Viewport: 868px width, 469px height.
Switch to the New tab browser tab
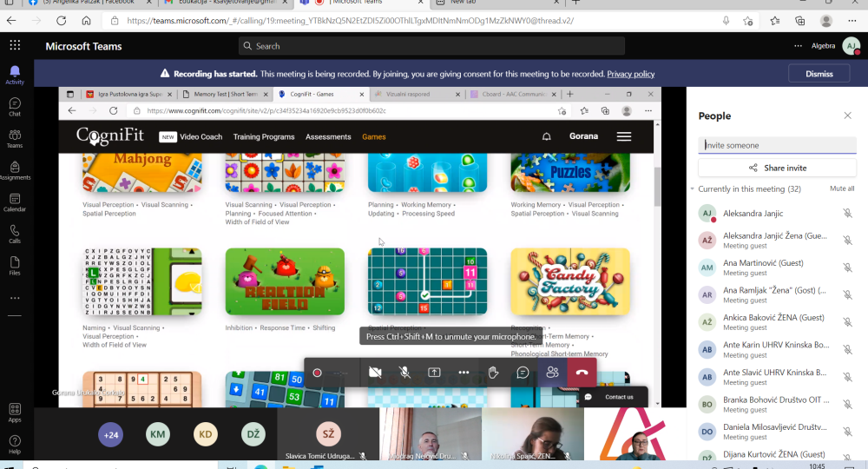click(496, 3)
